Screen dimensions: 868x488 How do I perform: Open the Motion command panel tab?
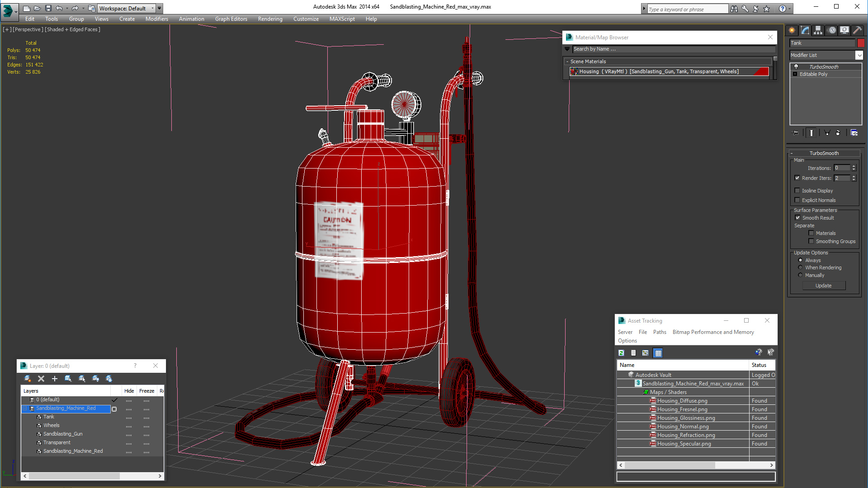point(832,30)
